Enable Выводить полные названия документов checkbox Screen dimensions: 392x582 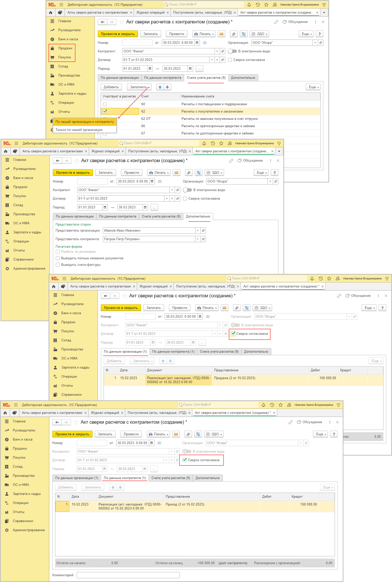(58, 258)
